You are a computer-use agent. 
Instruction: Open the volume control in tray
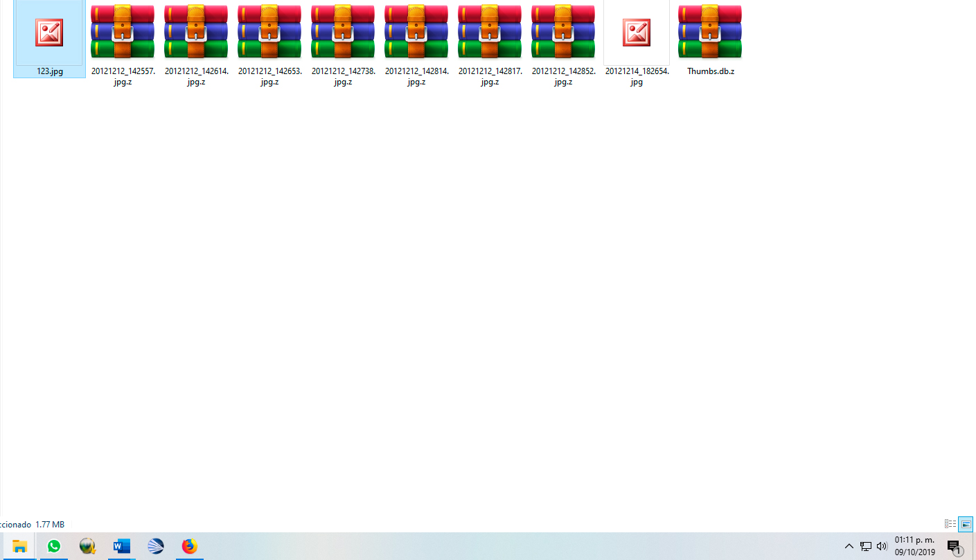point(882,546)
